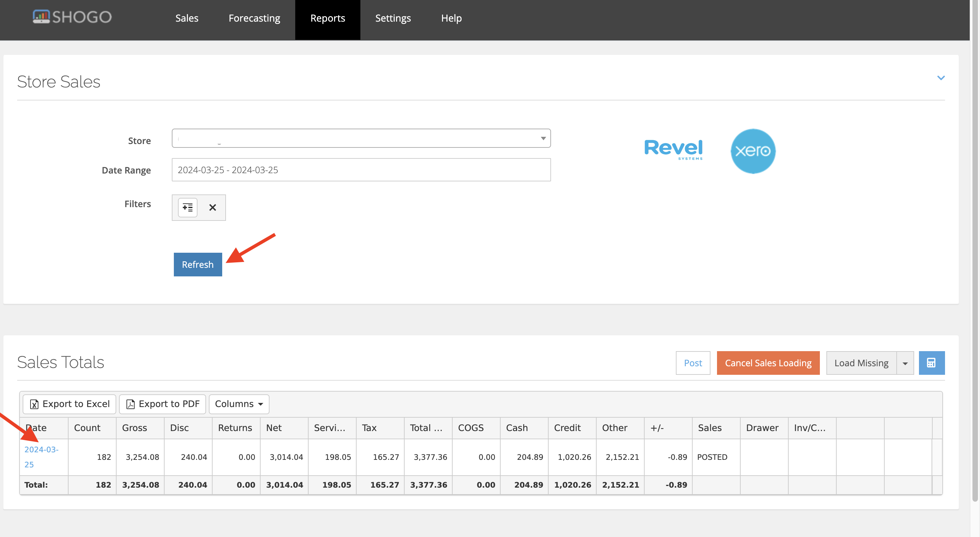This screenshot has width=980, height=537.
Task: Export the table to PDF
Action: pyautogui.click(x=163, y=404)
